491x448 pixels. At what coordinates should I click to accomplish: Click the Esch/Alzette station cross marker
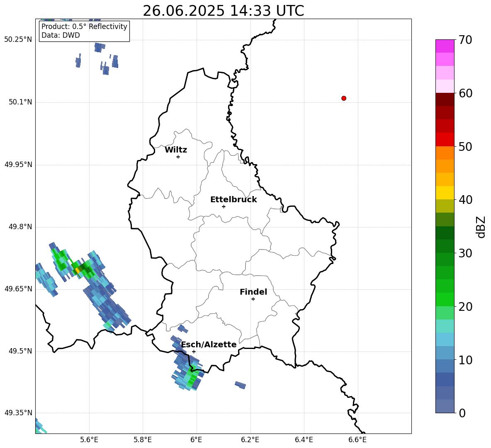click(x=194, y=351)
